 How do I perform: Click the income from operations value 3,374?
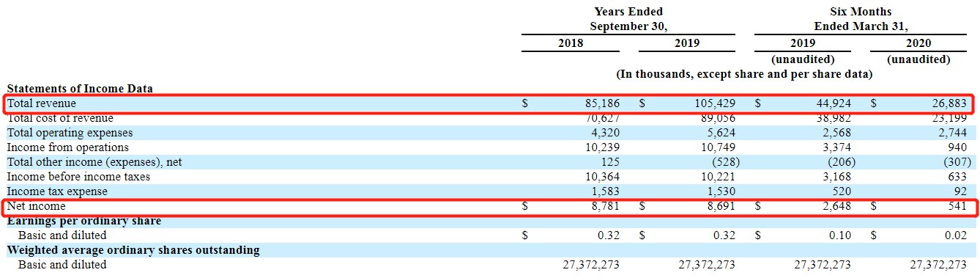(x=836, y=147)
